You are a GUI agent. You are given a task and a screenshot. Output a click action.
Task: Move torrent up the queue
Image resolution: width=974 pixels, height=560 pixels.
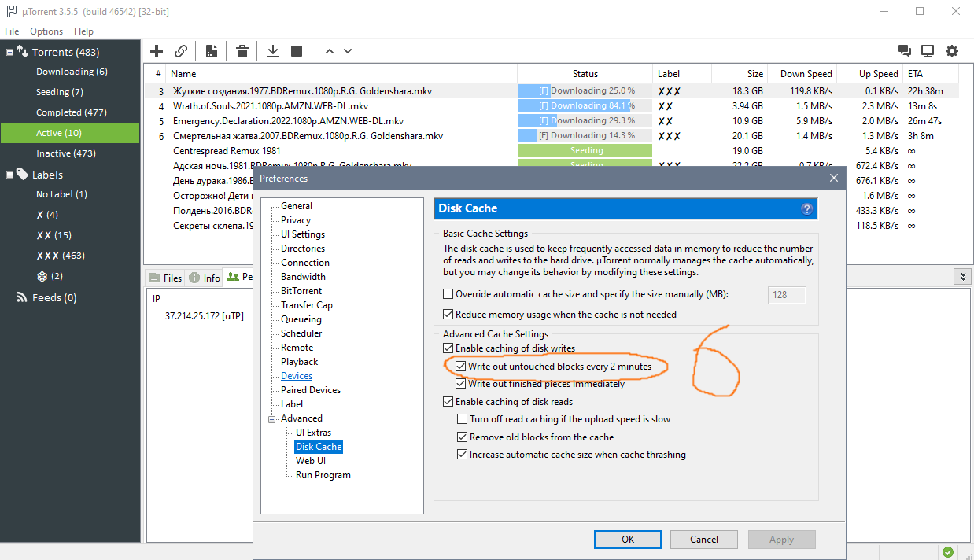click(x=329, y=51)
